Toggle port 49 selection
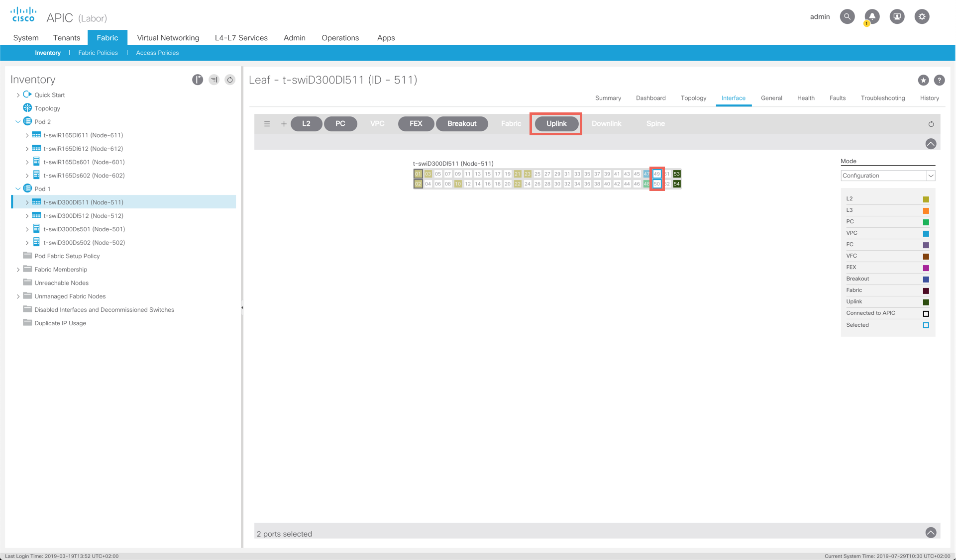 click(x=657, y=174)
